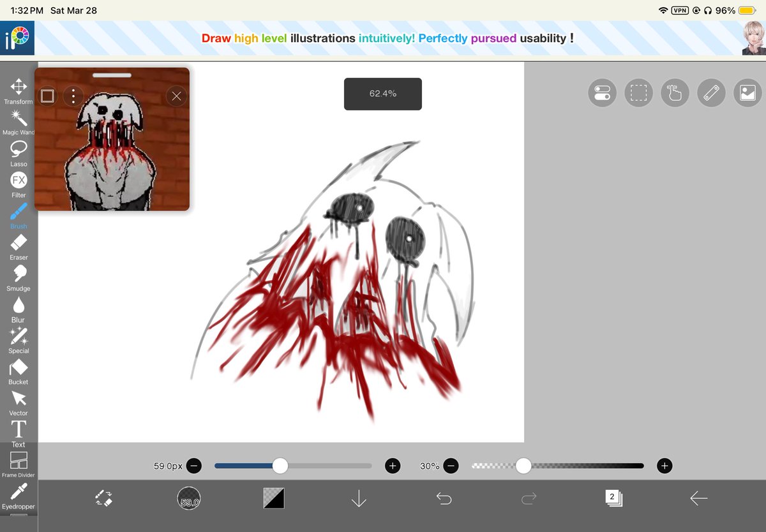Adjust the brush opacity slider
Image resolution: width=766 pixels, height=532 pixels.
[557, 466]
